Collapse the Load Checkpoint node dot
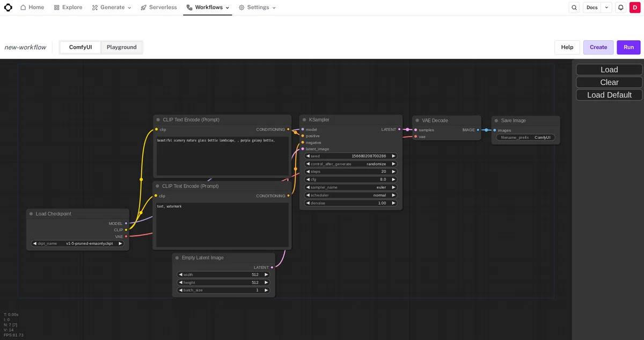Image resolution: width=644 pixels, height=340 pixels. (31, 214)
